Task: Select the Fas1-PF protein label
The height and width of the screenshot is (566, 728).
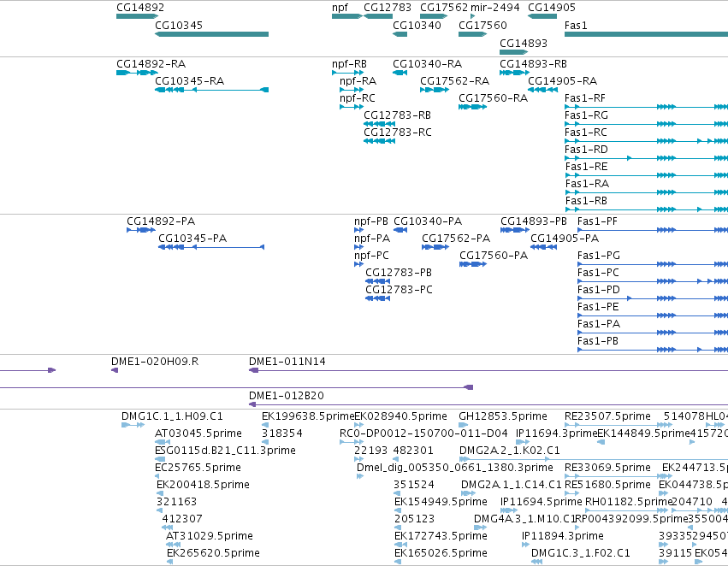Action: click(x=597, y=221)
